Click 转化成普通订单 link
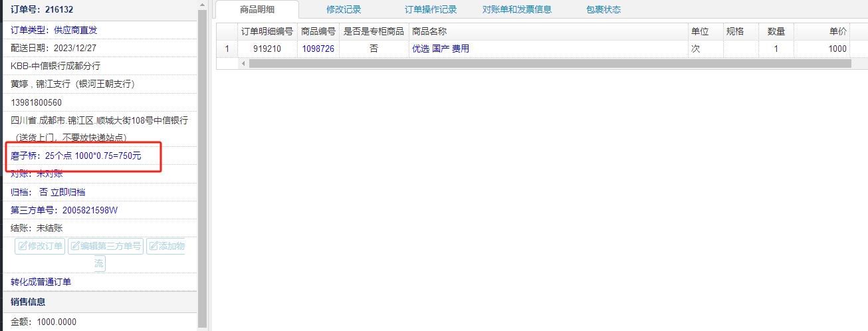The image size is (868, 331). [41, 282]
